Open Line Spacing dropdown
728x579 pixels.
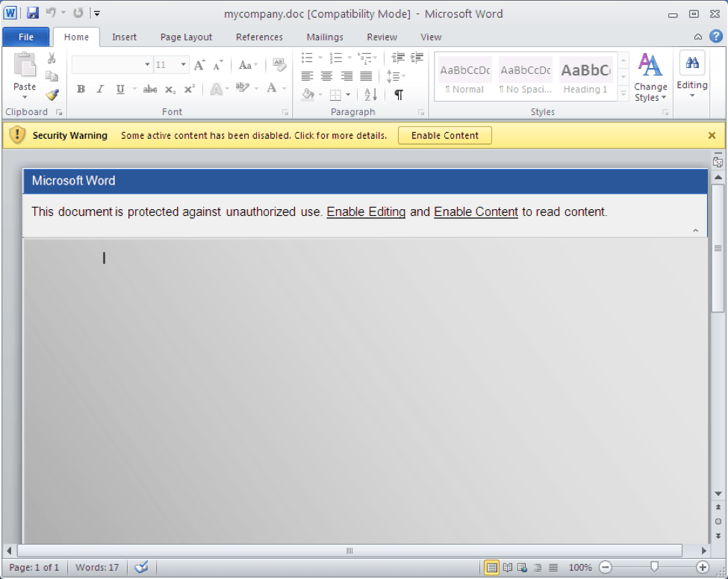[x=396, y=75]
